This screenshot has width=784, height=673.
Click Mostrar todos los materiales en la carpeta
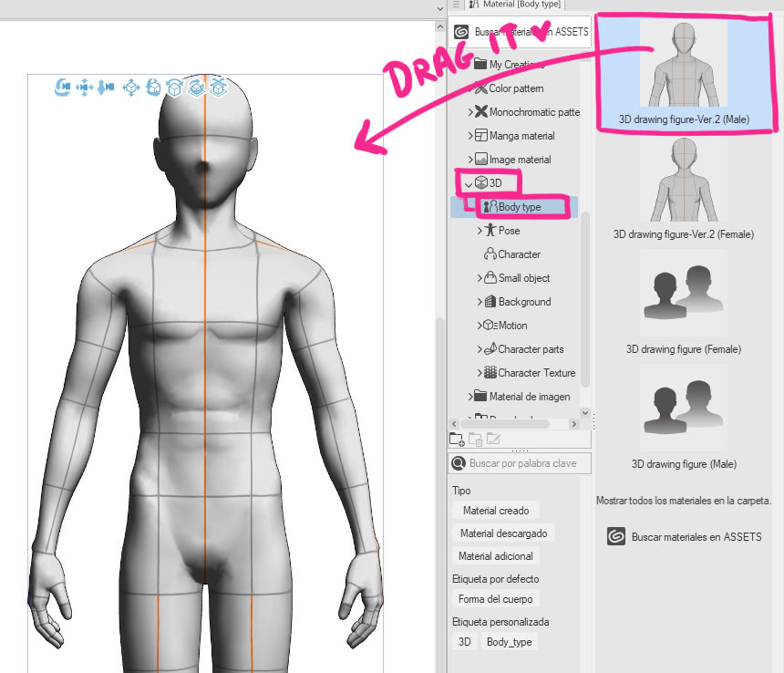tap(684, 501)
